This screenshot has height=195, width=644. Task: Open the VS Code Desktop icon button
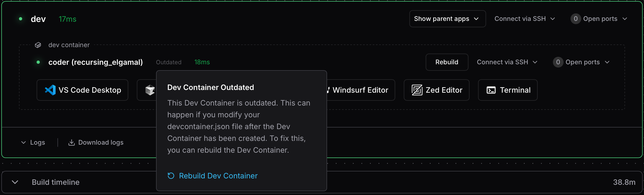[x=50, y=90]
